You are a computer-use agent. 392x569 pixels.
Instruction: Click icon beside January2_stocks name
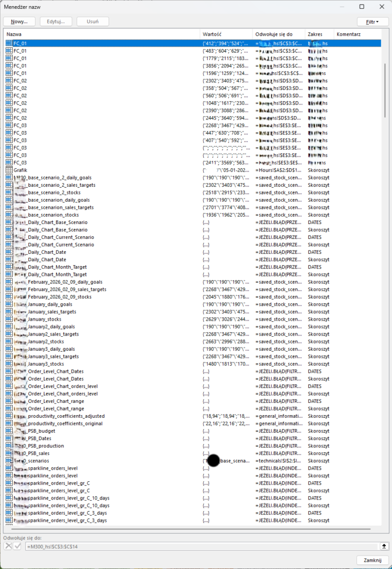tap(9, 342)
